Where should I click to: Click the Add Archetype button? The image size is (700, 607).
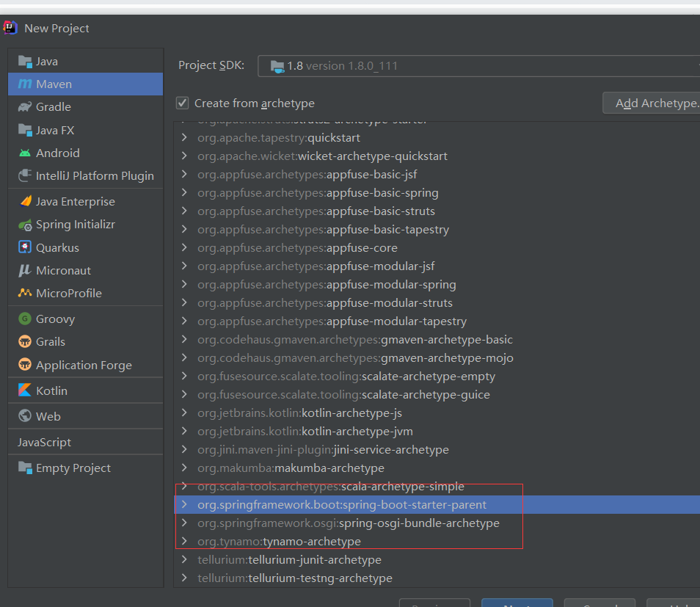point(652,103)
